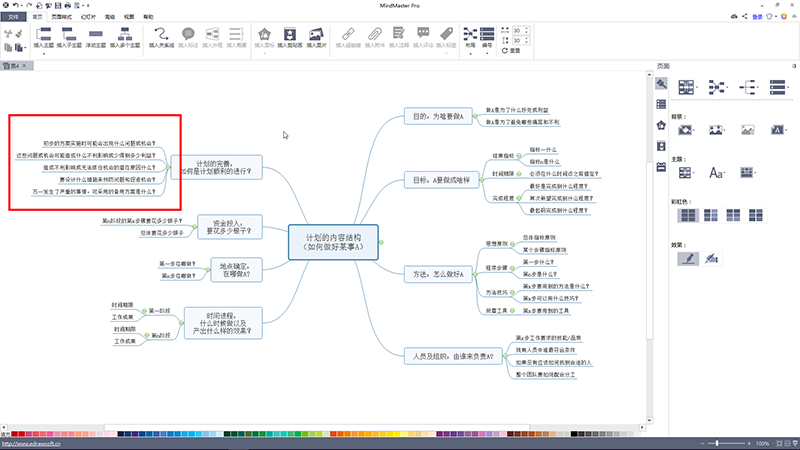Select the first rainbow color scheme option
The height and width of the screenshot is (450, 800).
tap(687, 215)
